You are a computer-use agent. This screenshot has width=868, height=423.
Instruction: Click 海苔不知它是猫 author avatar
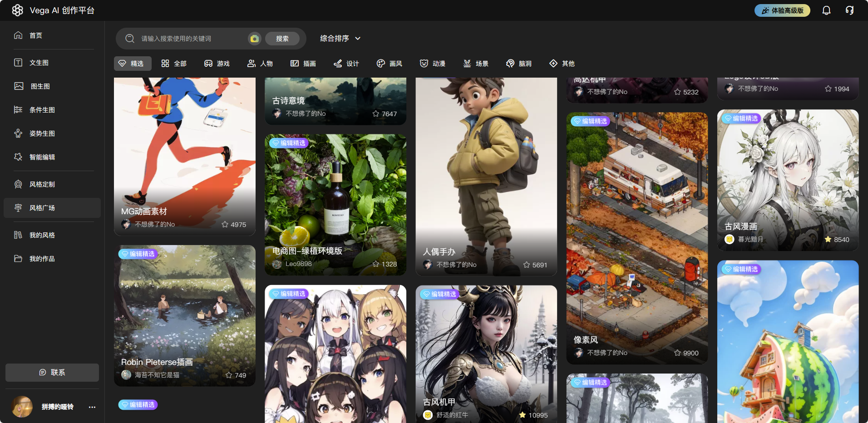(126, 375)
